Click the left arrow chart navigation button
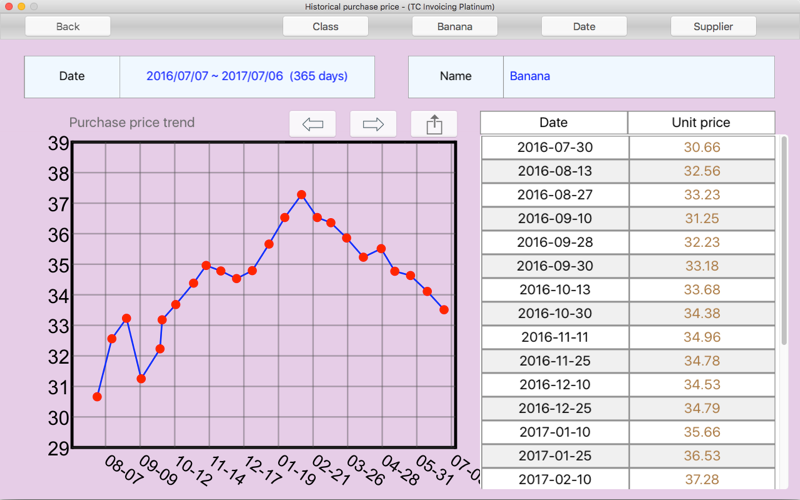 (x=312, y=124)
